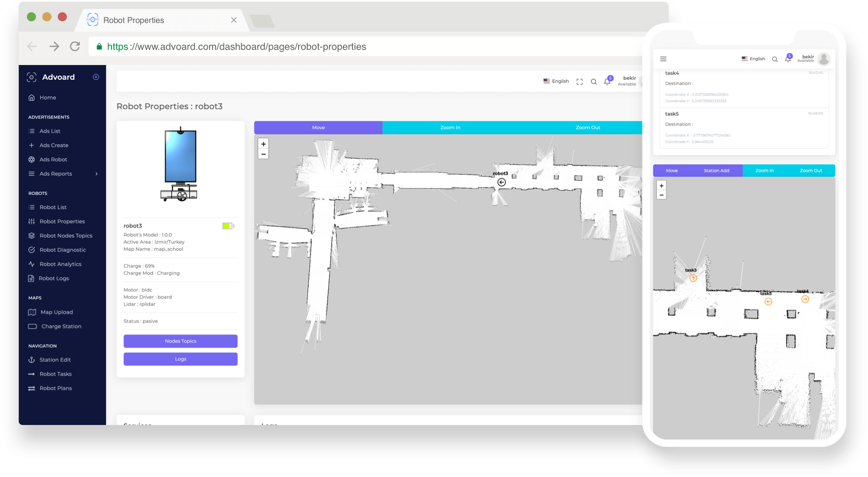Select the Robot Properties browser tab

134,20
